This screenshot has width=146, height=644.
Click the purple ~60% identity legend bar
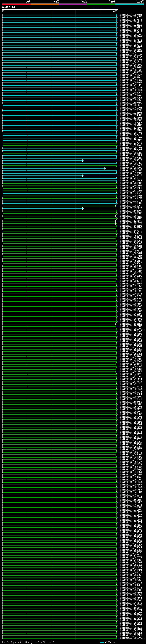pos(73,4)
